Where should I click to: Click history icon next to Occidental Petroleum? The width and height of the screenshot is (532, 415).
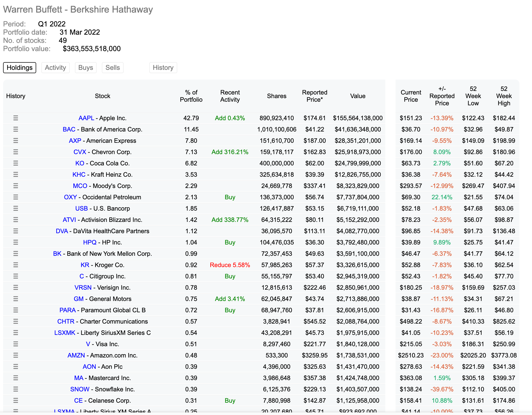click(x=16, y=197)
